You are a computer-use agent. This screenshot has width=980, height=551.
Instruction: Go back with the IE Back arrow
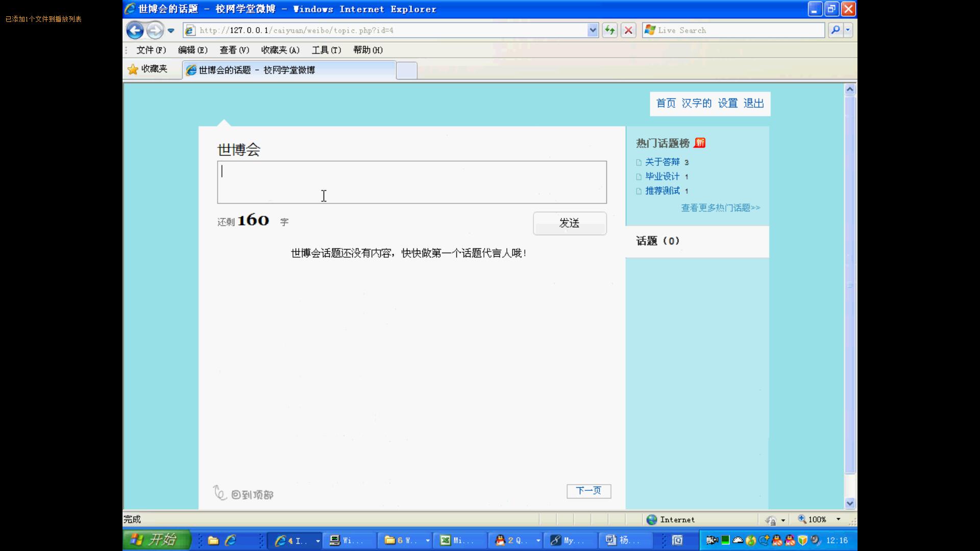pos(135,30)
